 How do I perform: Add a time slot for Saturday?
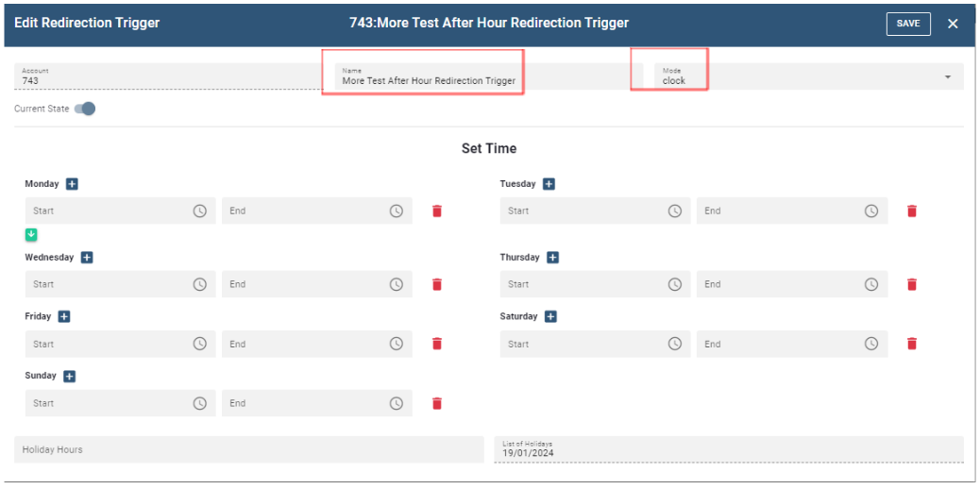click(x=550, y=317)
